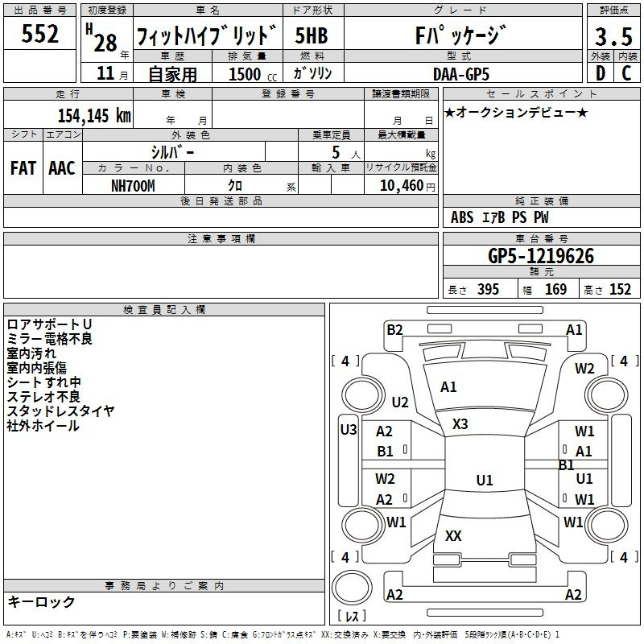Select the セールスポイント header
The height and width of the screenshot is (644, 644).
click(541, 93)
